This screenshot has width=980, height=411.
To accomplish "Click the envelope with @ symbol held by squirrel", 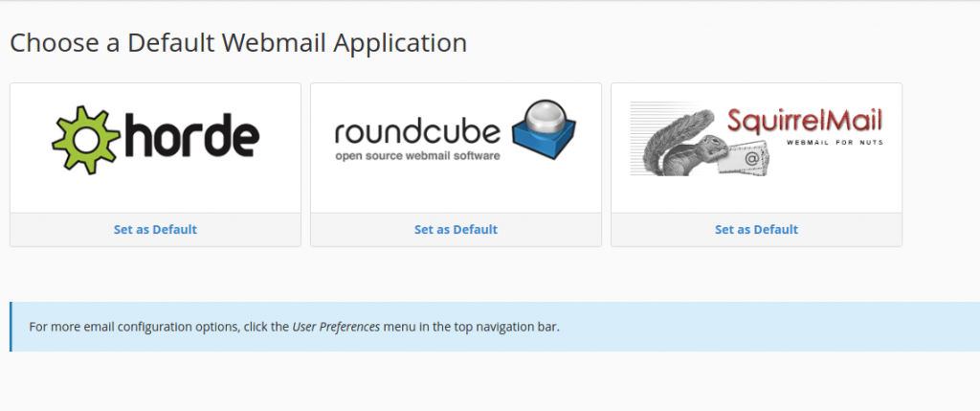I will (751, 153).
